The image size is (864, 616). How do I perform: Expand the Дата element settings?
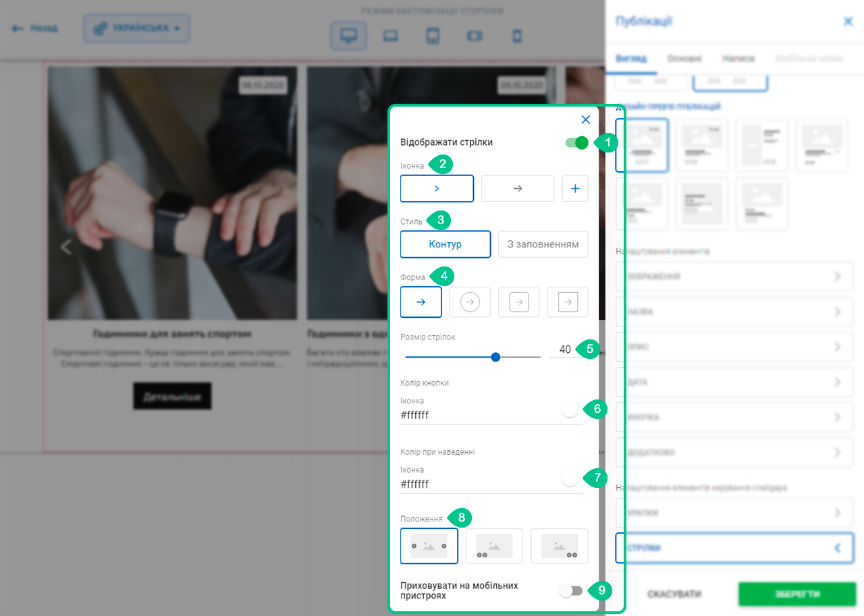point(734,382)
